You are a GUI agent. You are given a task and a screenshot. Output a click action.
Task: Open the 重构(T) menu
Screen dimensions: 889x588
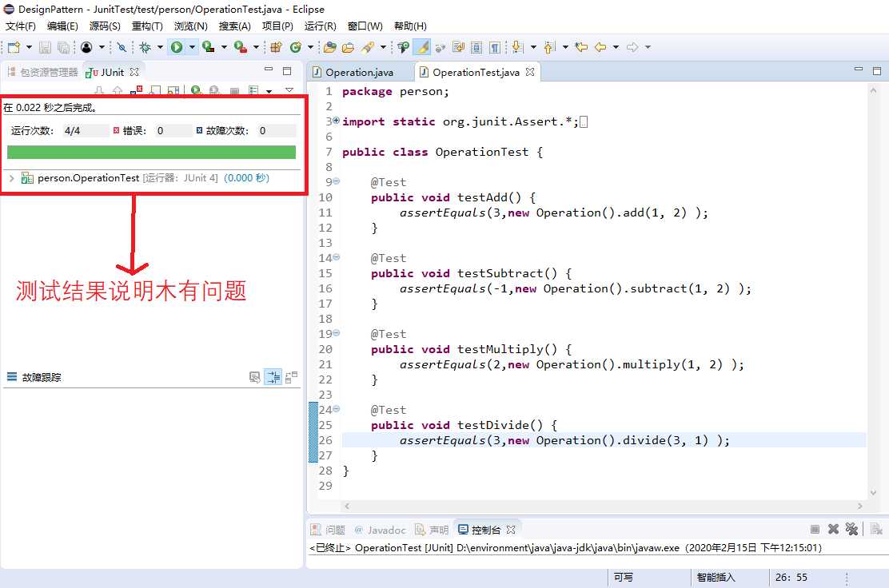pyautogui.click(x=147, y=26)
